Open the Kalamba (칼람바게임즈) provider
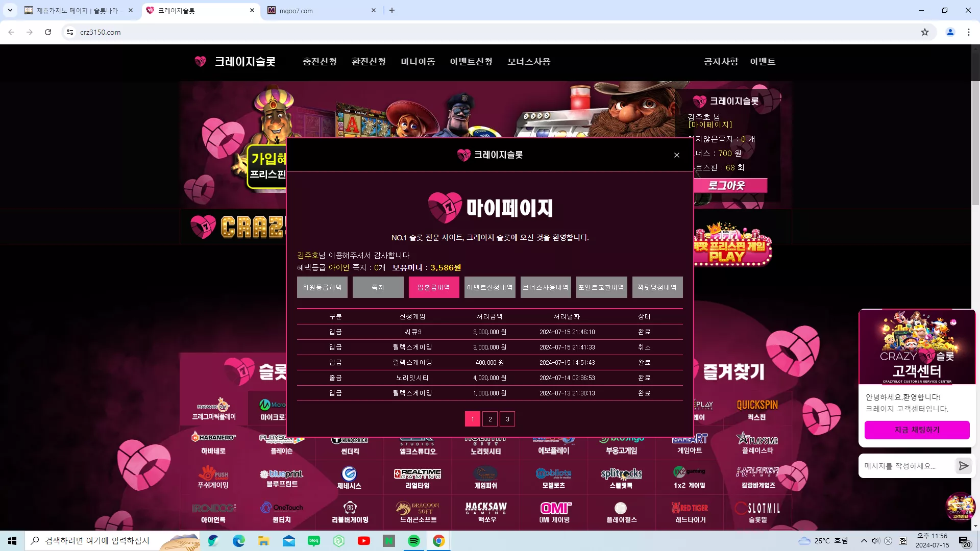The width and height of the screenshot is (980, 551). tap(758, 478)
